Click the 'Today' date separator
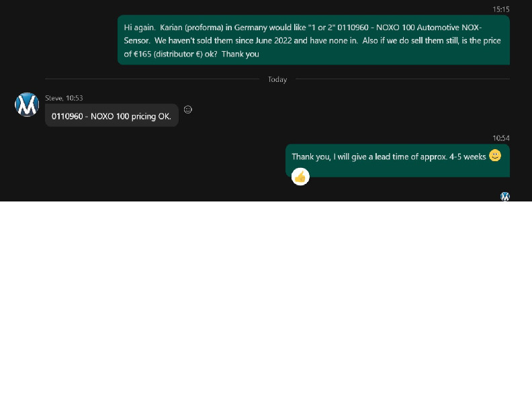 coord(277,79)
